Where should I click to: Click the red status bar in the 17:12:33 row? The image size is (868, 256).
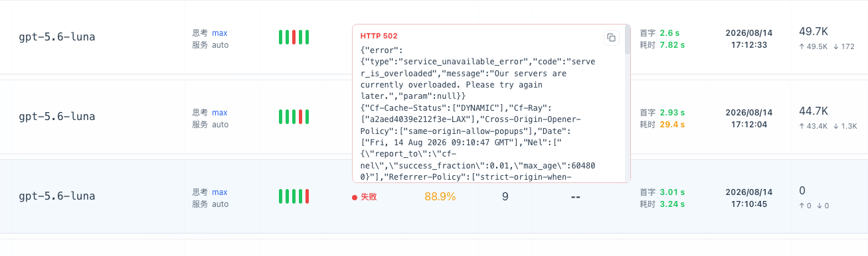pos(294,37)
